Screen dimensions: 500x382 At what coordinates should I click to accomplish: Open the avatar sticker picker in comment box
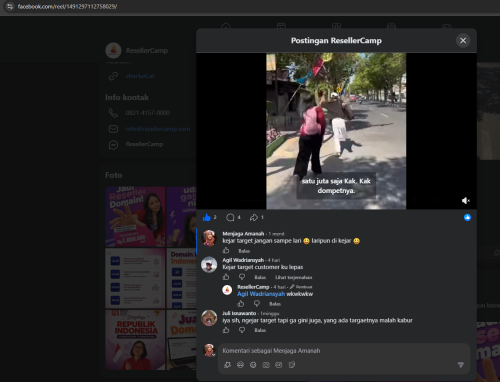pyautogui.click(x=240, y=365)
